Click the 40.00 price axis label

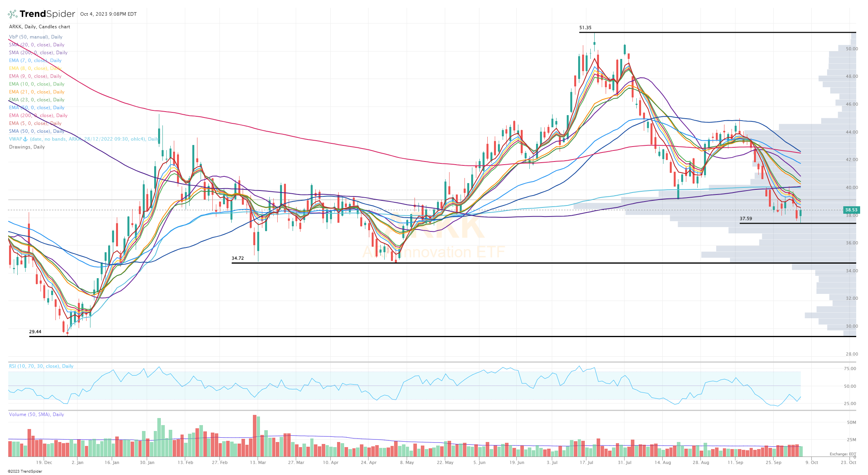click(852, 188)
